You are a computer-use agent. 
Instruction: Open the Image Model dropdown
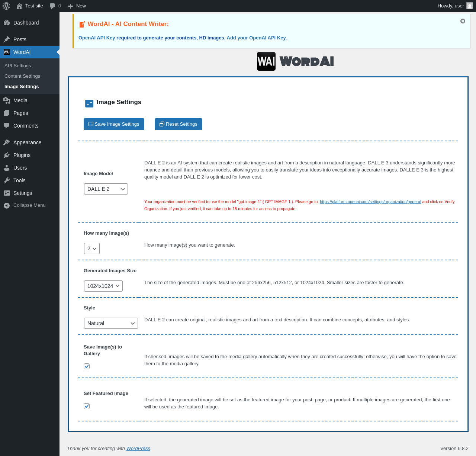(x=106, y=189)
